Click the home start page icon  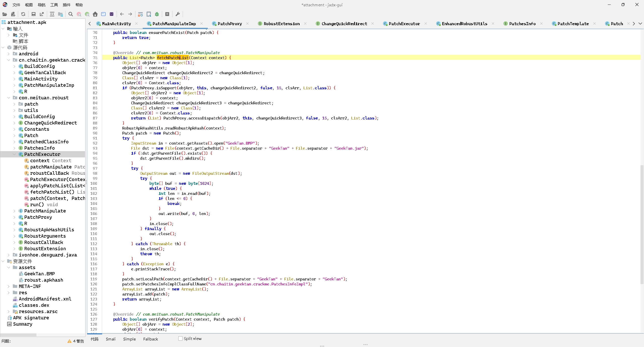pos(95,14)
